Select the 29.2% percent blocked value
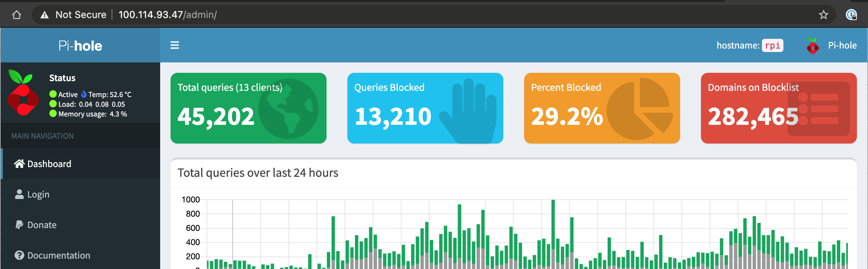This screenshot has width=868, height=269. click(567, 116)
